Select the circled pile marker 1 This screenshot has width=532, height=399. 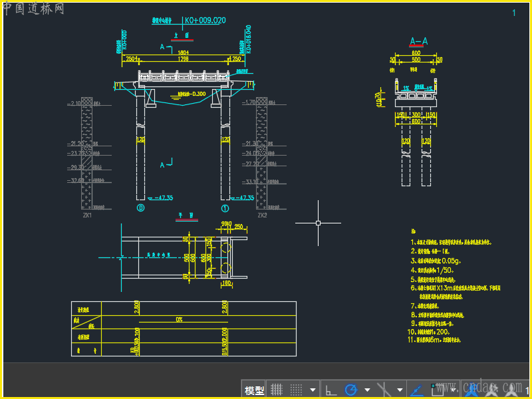point(225,208)
